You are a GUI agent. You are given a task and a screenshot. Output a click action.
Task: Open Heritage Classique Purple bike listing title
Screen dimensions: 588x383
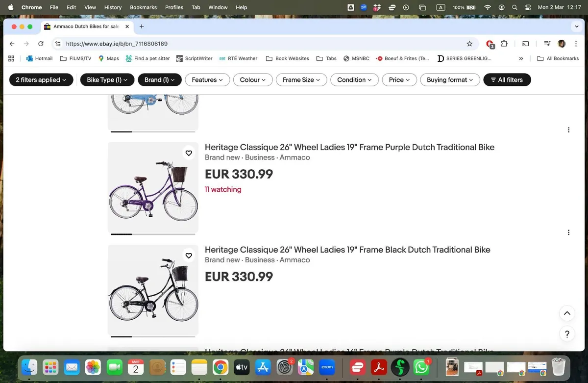pyautogui.click(x=349, y=147)
